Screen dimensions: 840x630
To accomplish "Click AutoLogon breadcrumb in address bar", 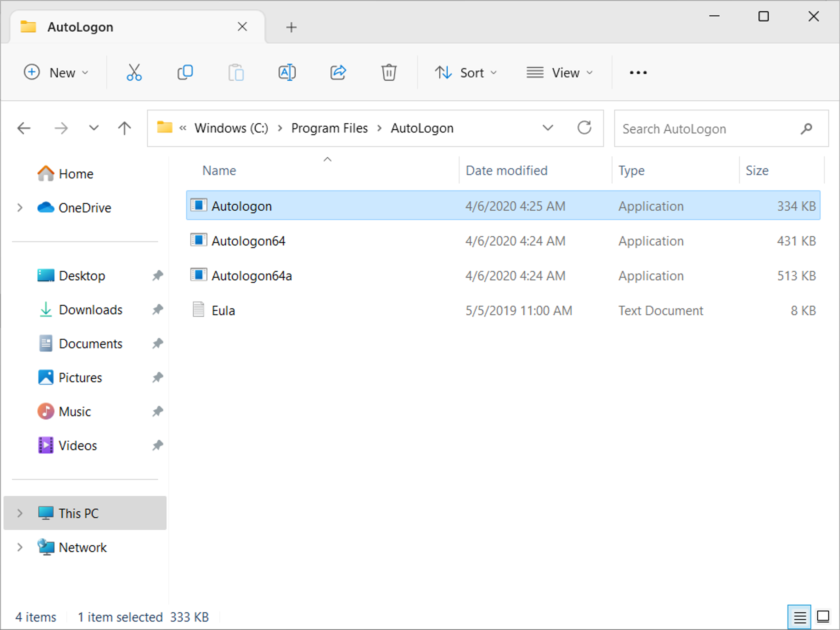I will (422, 128).
